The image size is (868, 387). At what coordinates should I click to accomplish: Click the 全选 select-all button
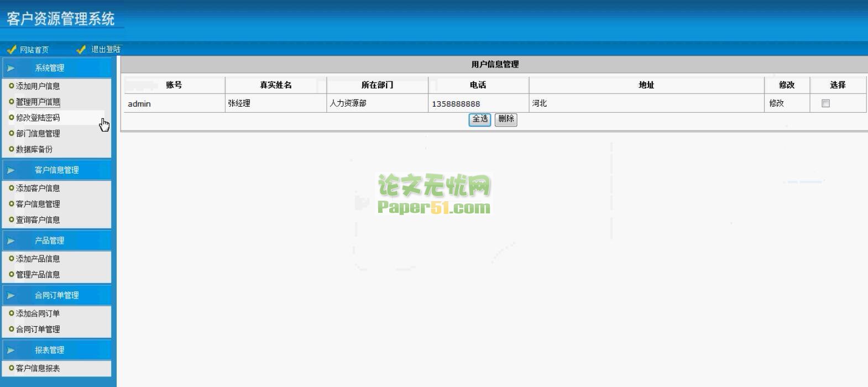[480, 119]
